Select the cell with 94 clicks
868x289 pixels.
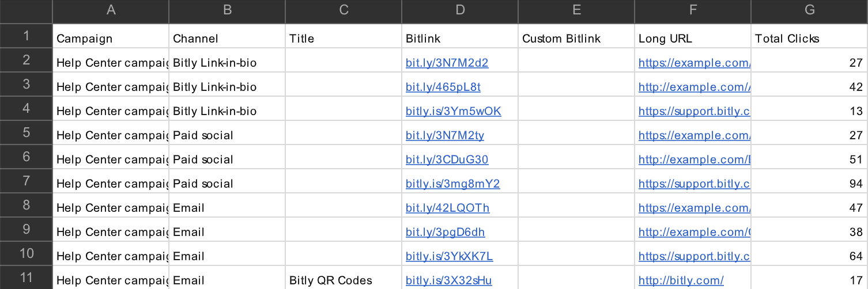(809, 181)
